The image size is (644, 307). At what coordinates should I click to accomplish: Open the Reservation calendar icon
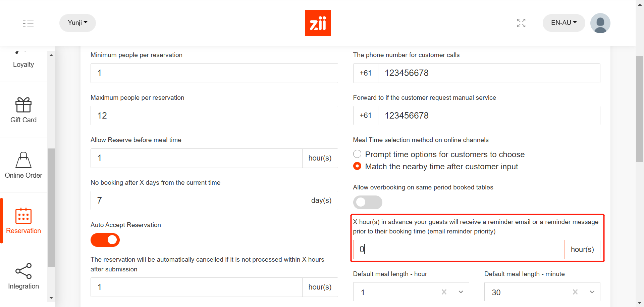point(23,215)
